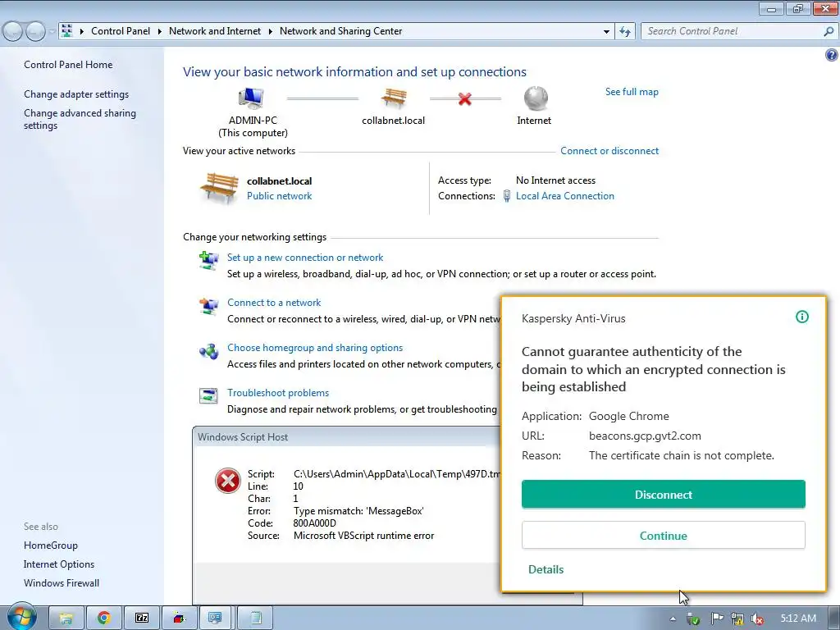Click Continue in Kaspersky popup

[663, 535]
